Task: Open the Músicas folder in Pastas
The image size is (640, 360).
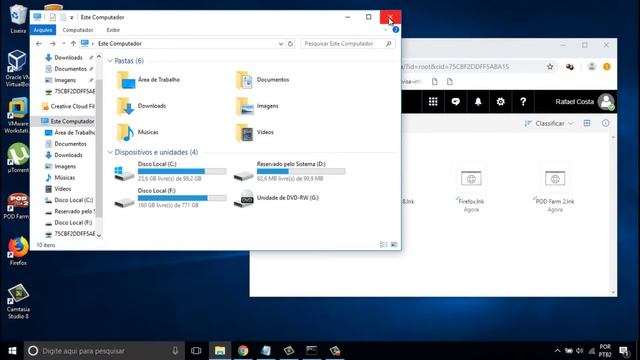Action: pos(138,132)
